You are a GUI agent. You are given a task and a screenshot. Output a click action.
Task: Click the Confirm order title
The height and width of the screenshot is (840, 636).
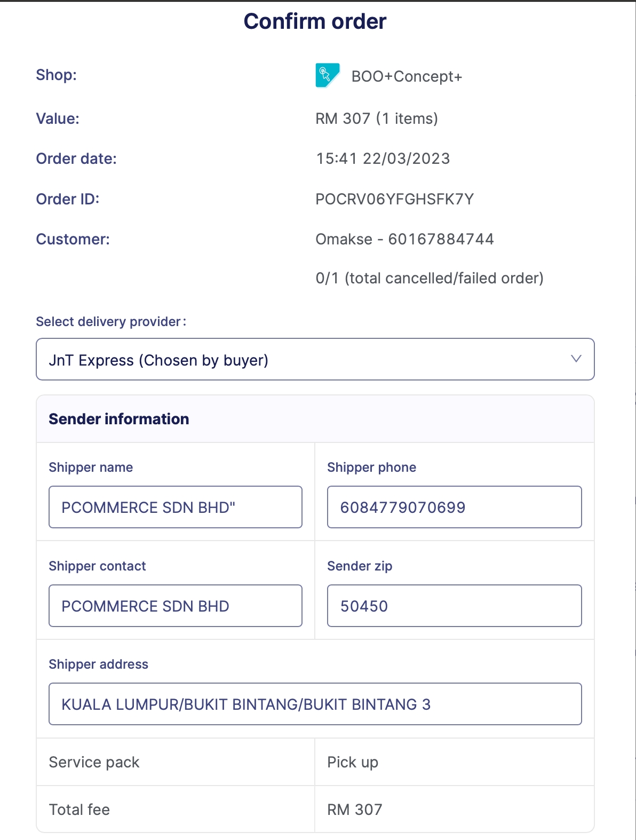315,21
